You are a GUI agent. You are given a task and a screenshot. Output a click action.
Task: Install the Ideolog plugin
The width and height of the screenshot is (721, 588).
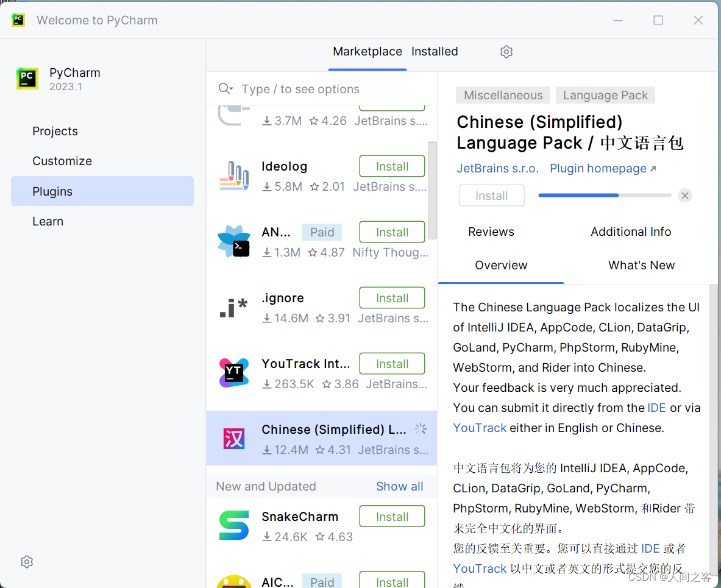click(392, 166)
